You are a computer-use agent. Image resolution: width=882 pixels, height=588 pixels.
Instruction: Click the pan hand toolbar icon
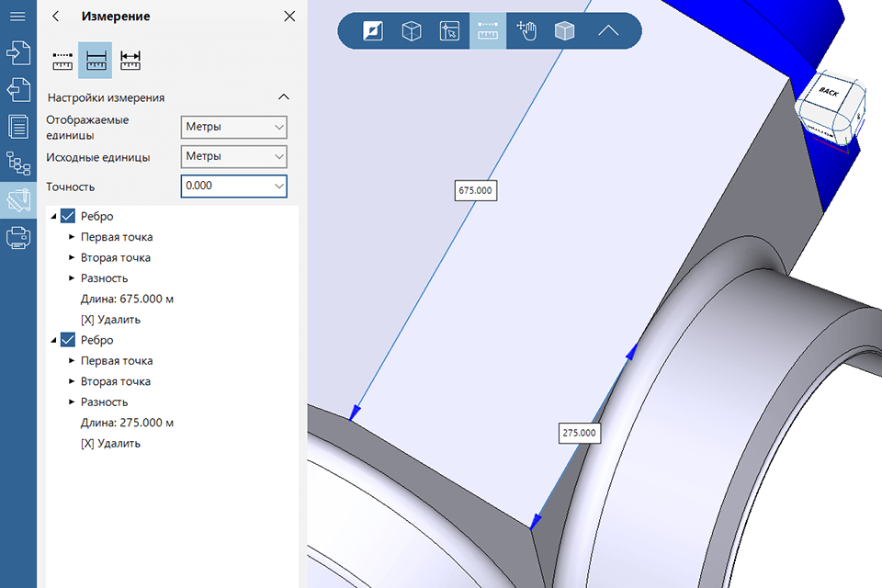(526, 31)
